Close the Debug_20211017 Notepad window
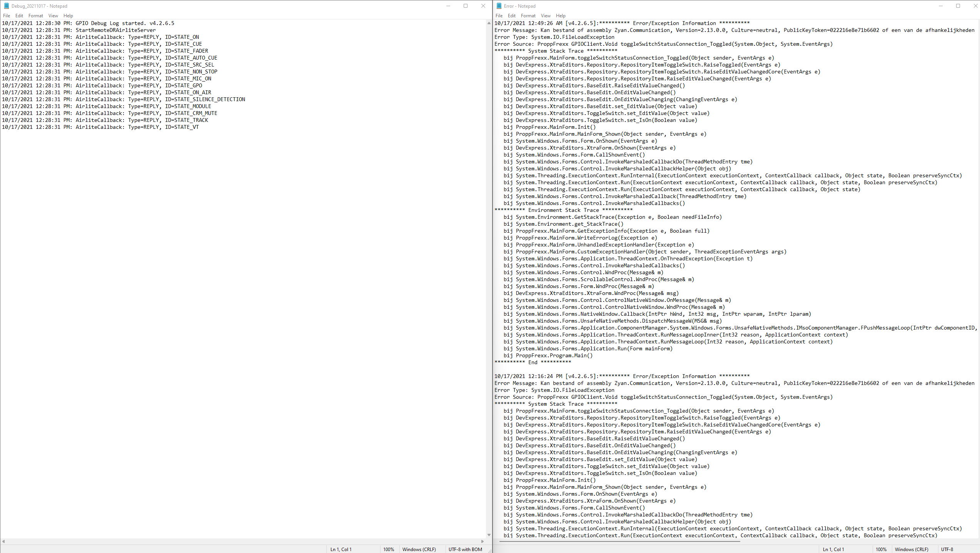The image size is (980, 553). [483, 6]
